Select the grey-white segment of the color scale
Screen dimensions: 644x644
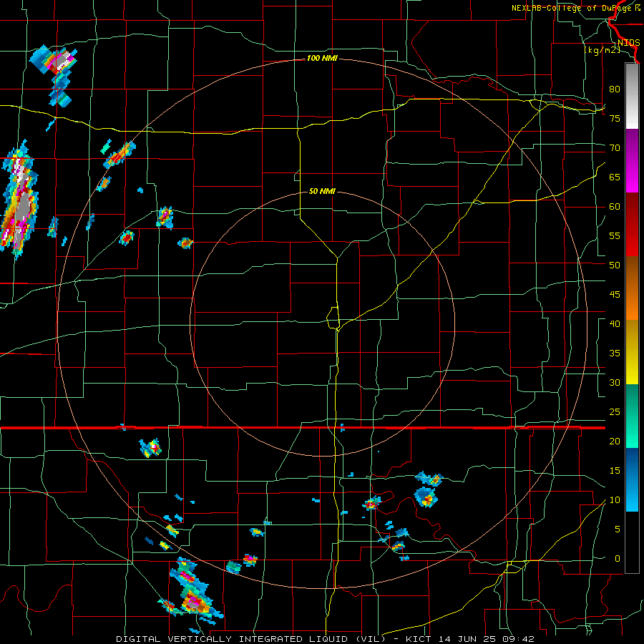pos(632,96)
